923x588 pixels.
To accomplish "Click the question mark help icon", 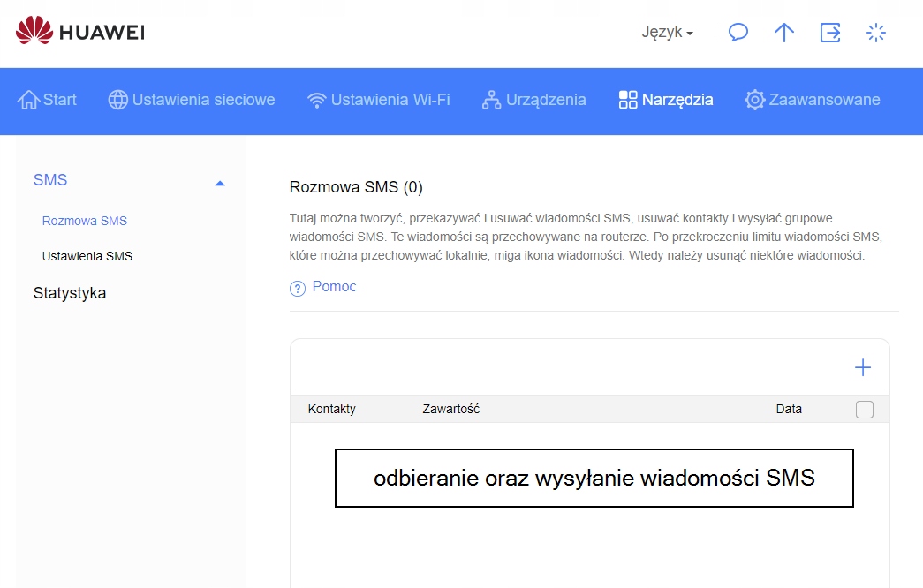I will [298, 289].
